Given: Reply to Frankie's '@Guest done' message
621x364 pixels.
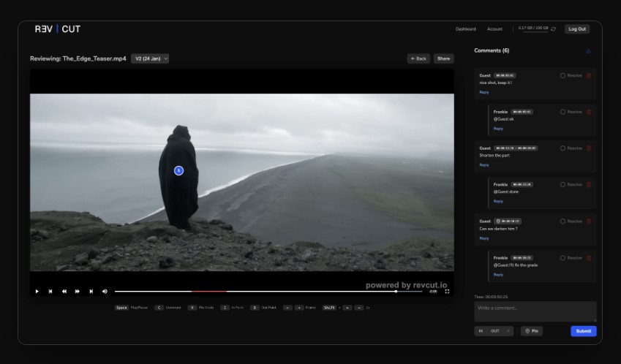Looking at the screenshot, I should (498, 202).
